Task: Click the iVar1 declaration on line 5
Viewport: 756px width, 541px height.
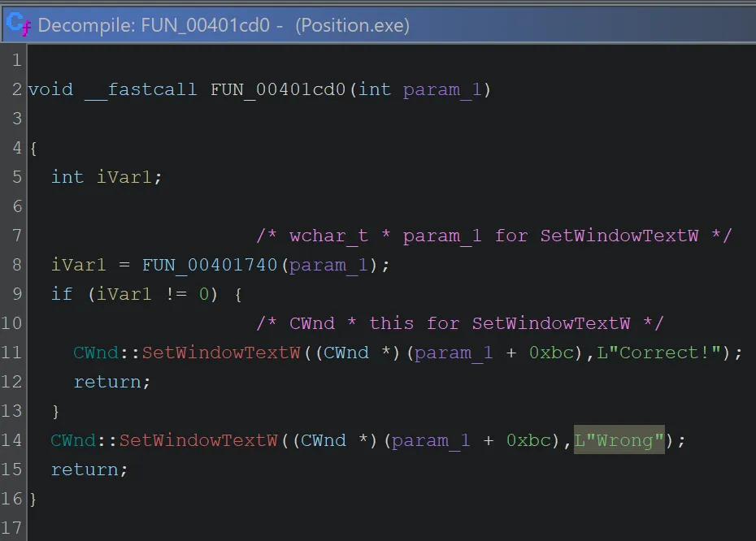Action: (x=124, y=177)
